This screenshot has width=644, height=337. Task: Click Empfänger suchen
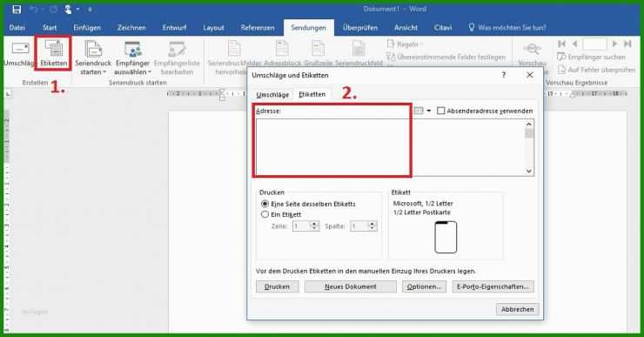[591, 57]
